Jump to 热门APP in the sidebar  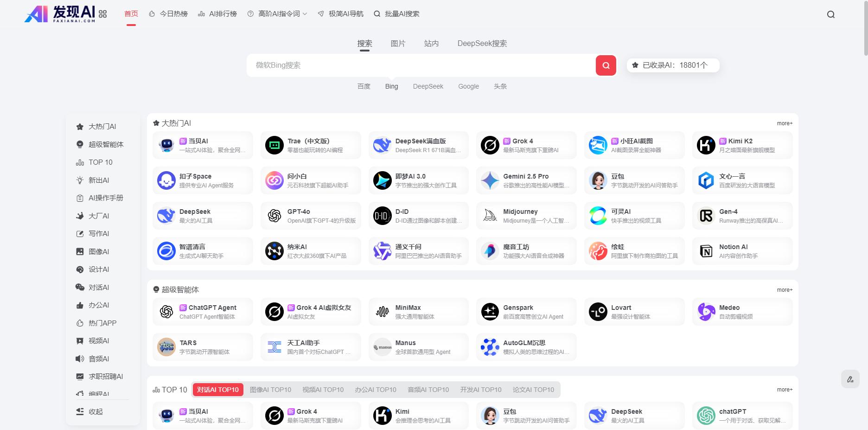(96, 323)
